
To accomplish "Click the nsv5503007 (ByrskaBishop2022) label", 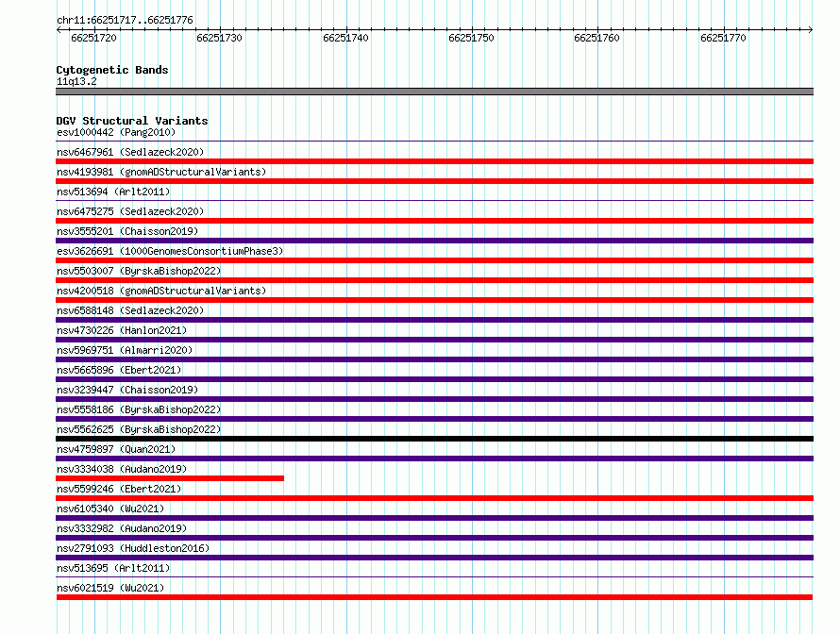I will pyautogui.click(x=139, y=271).
